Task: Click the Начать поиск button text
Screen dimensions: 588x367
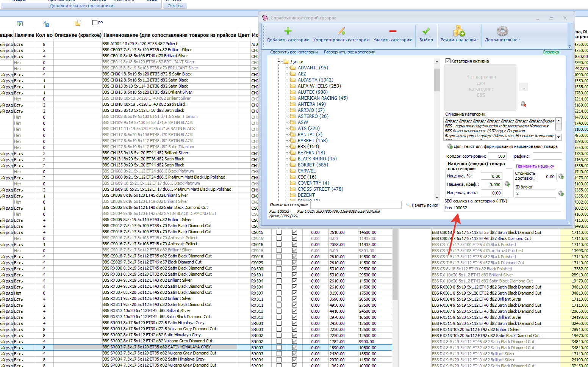Action: point(425,205)
